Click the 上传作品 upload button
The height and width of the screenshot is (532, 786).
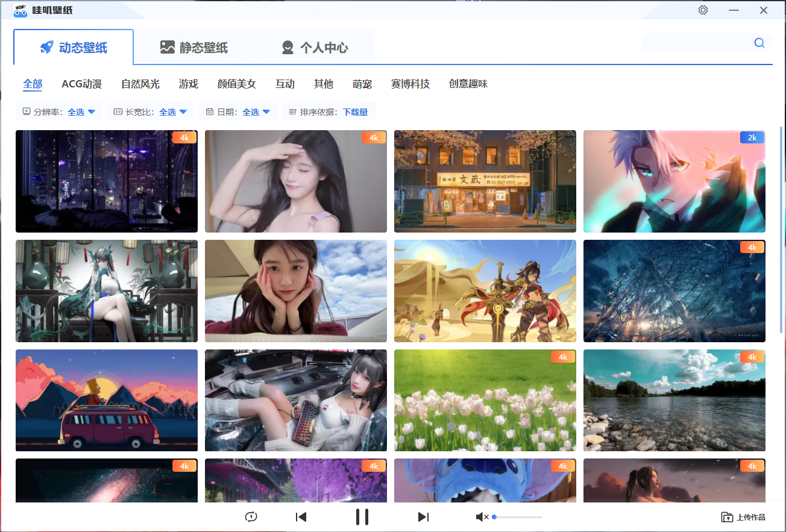[743, 517]
